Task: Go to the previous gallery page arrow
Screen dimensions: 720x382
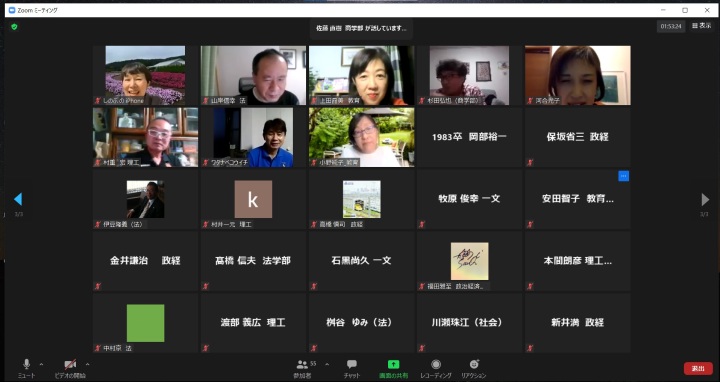Action: click(18, 199)
